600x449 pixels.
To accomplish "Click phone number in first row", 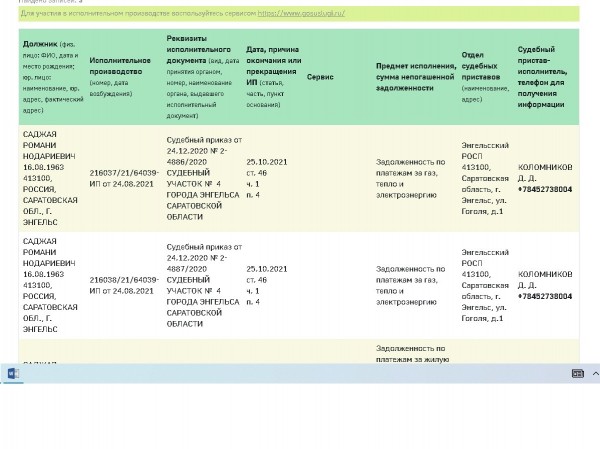I will tap(545, 189).
